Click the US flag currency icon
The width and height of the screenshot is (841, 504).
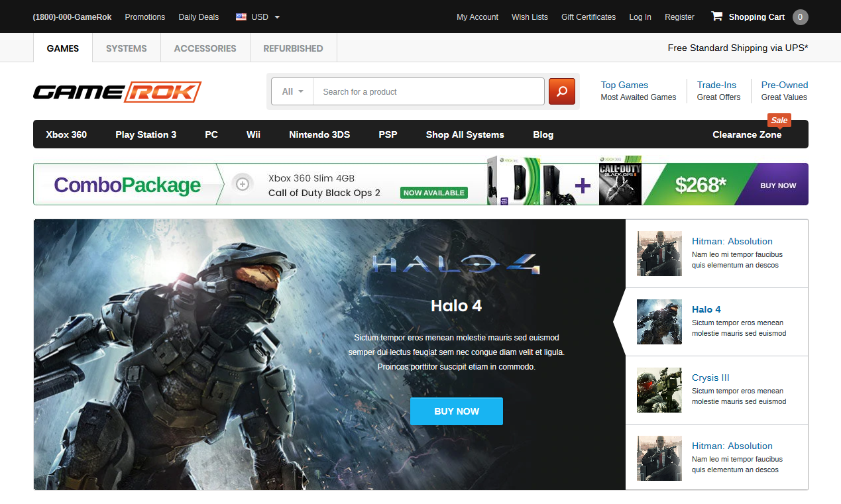[x=241, y=17]
